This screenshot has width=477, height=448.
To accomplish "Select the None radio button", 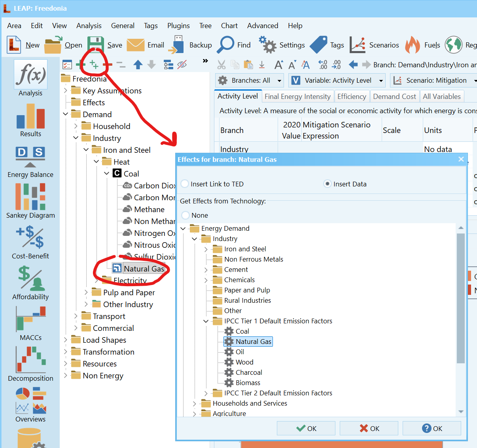I will pyautogui.click(x=185, y=215).
